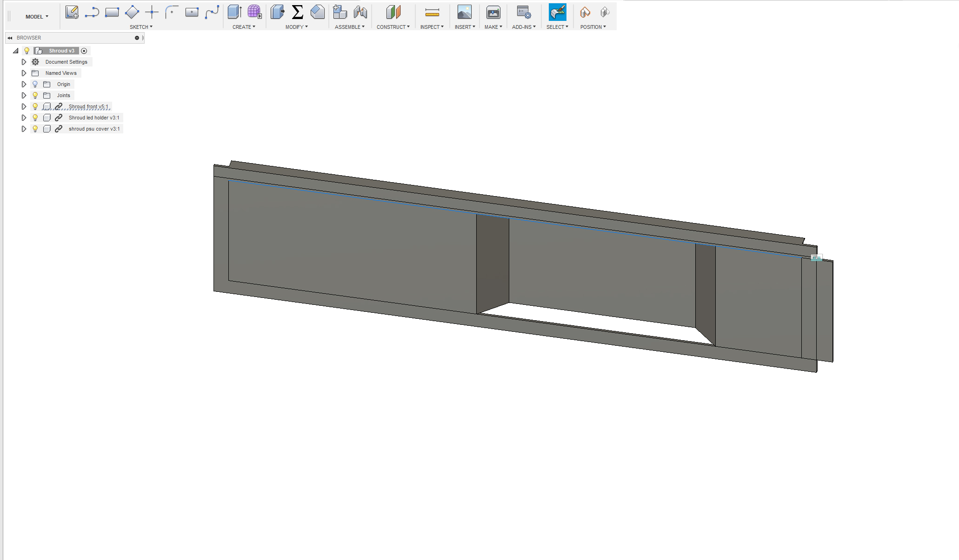The width and height of the screenshot is (959, 560).
Task: Open the 3D Print tool under Make
Action: pos(493,12)
